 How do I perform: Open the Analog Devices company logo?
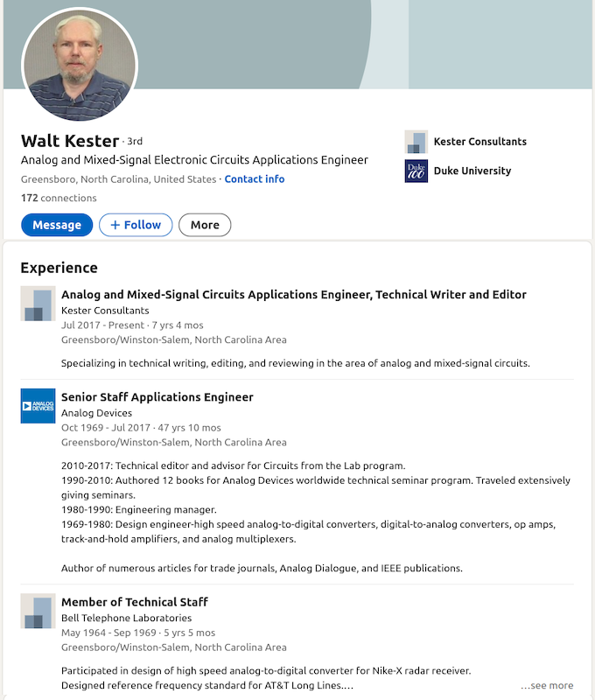click(x=38, y=406)
